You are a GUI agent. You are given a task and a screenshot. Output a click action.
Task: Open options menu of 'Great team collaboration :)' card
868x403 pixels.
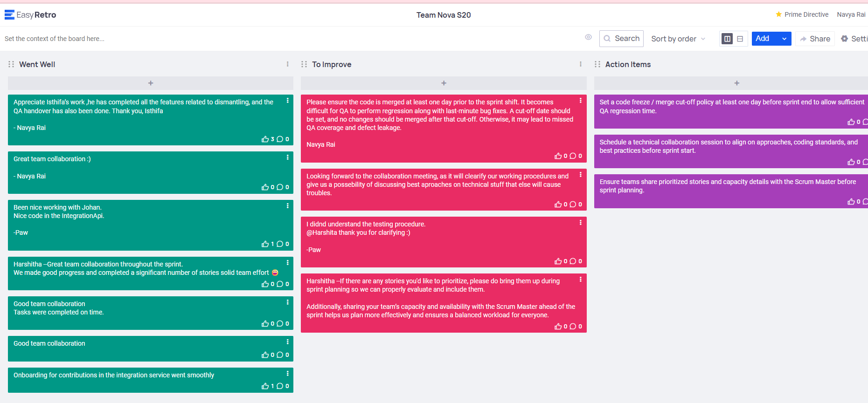coord(287,157)
